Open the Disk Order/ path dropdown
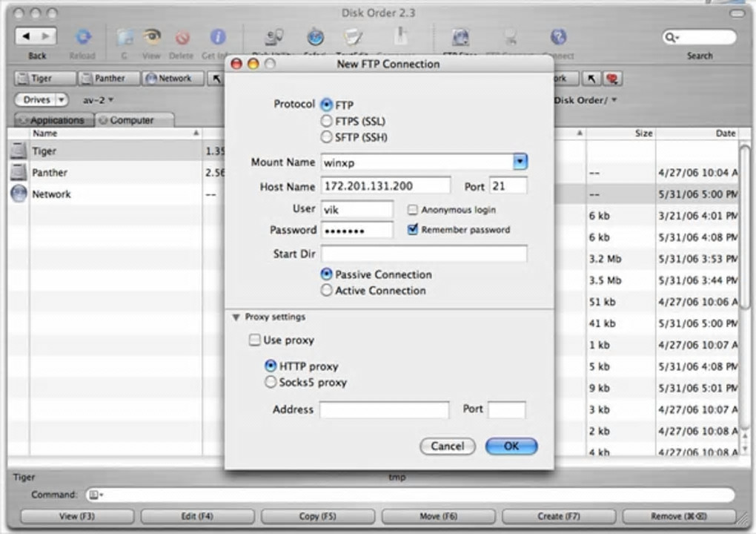The height and width of the screenshot is (534, 756). click(586, 100)
